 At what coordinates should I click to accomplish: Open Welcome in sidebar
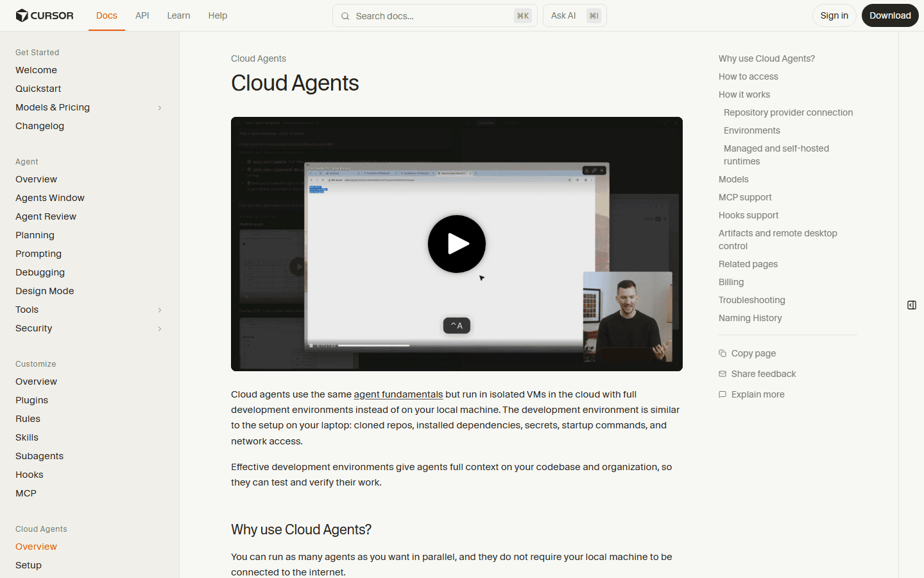tap(36, 70)
